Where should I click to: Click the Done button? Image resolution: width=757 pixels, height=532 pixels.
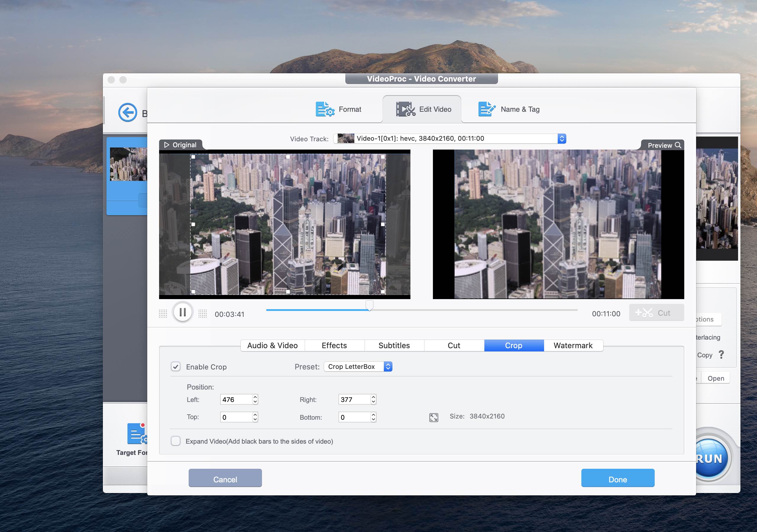click(617, 478)
